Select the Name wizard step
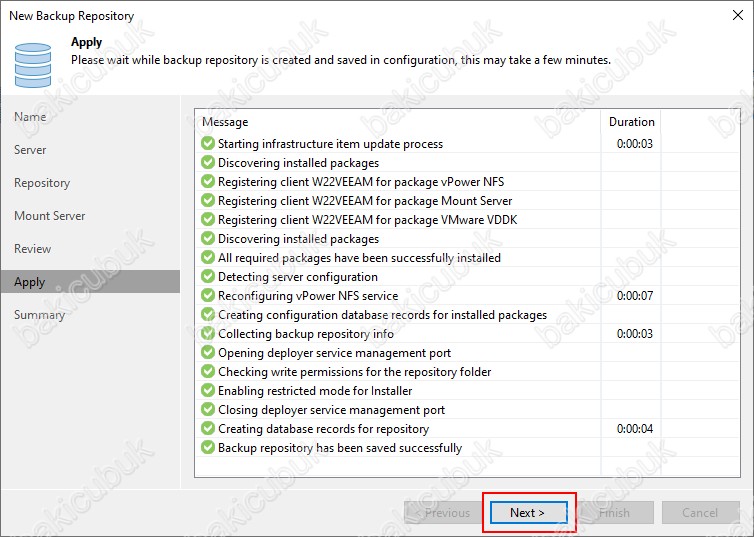The width and height of the screenshot is (754, 537). pyautogui.click(x=30, y=117)
